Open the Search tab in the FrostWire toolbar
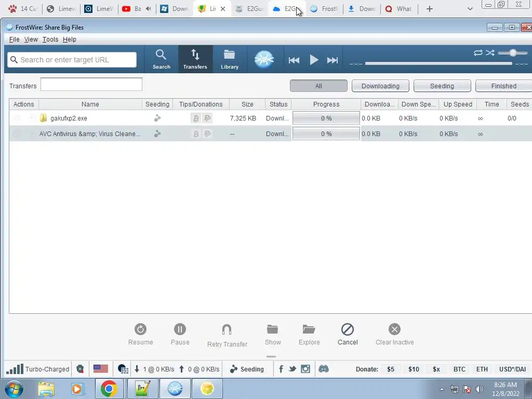This screenshot has width=532, height=399. click(x=161, y=59)
